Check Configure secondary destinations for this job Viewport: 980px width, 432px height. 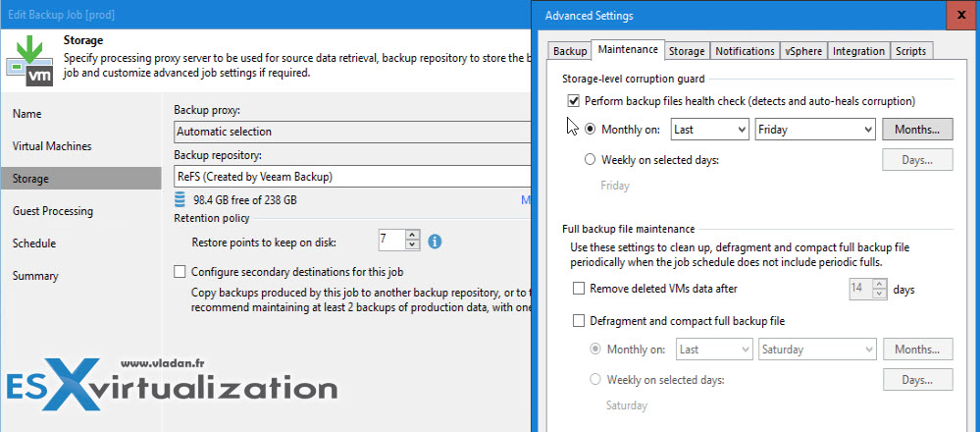(180, 272)
